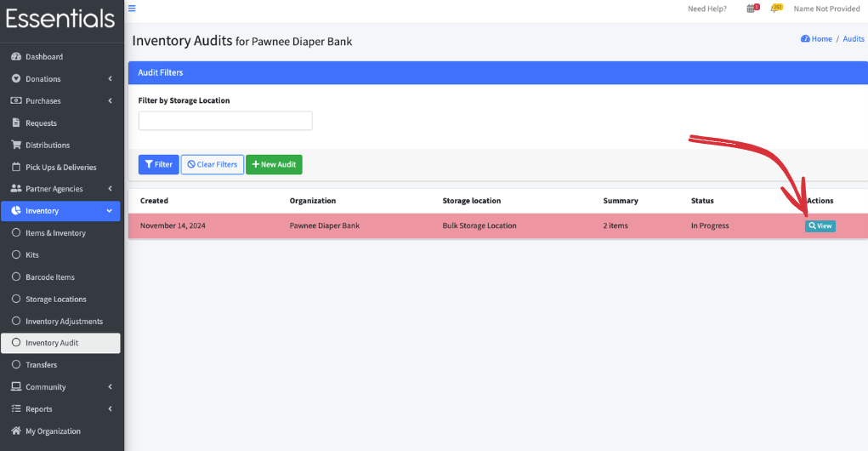Click the Donations heart icon

16,78
